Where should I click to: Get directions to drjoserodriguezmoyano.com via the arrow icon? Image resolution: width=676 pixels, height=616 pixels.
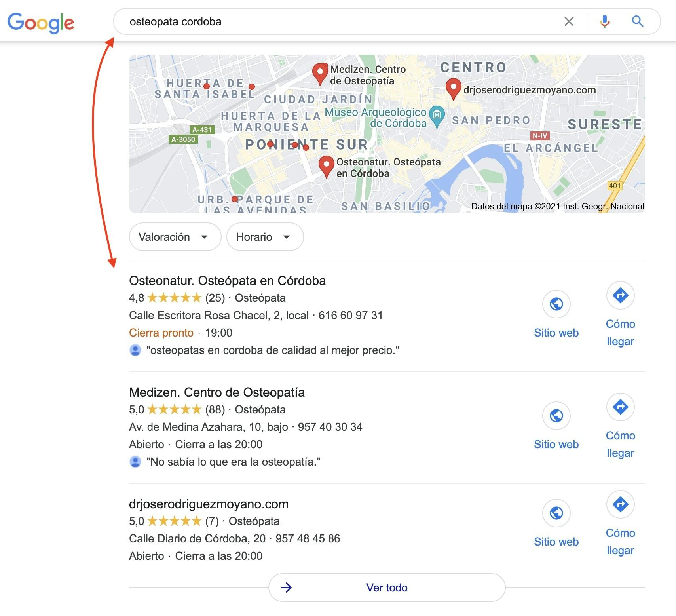point(620,504)
